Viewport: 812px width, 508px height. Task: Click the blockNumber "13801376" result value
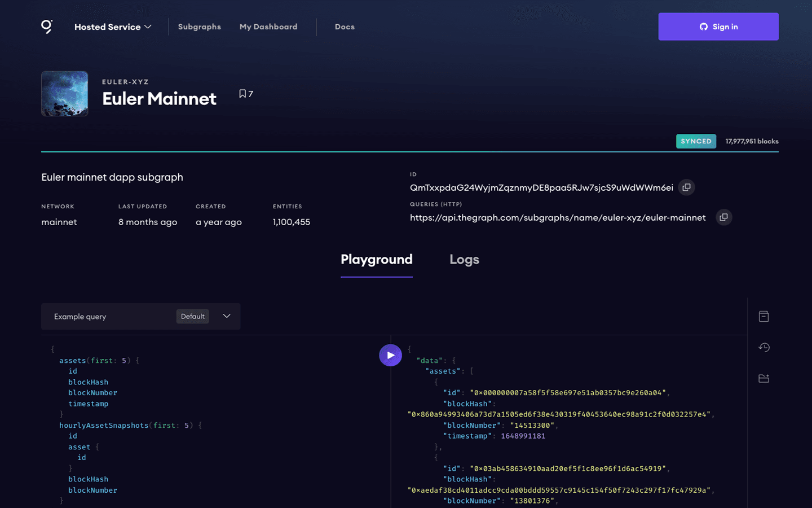pyautogui.click(x=532, y=501)
